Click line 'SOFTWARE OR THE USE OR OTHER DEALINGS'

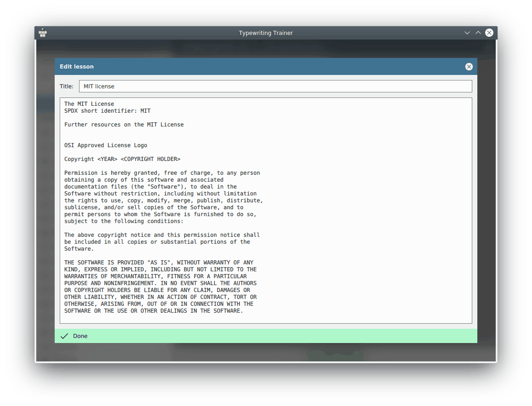coord(153,311)
